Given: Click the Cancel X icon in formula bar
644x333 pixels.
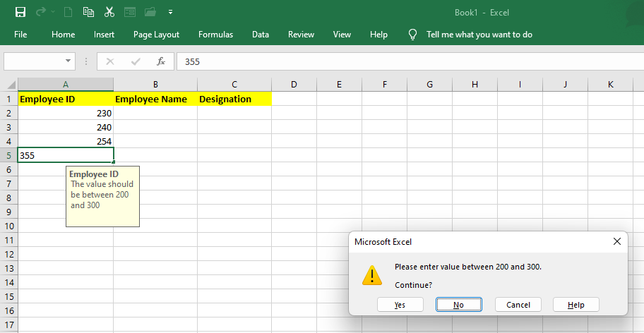Looking at the screenshot, I should tap(110, 61).
